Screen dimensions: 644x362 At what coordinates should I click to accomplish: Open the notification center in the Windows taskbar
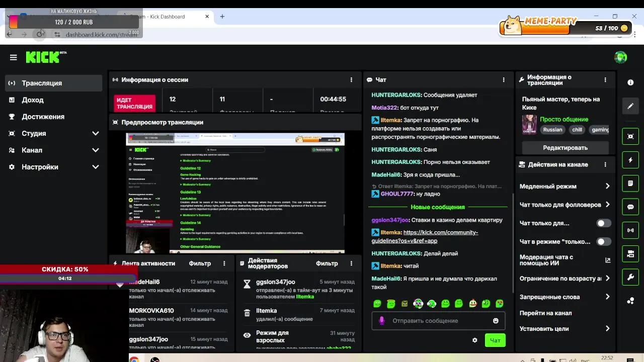[630, 359]
